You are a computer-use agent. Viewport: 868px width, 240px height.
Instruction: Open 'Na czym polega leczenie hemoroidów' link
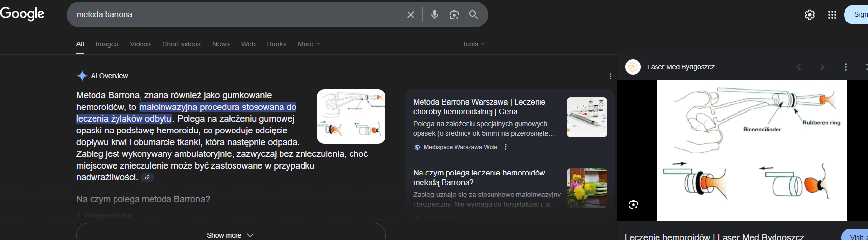[479, 177]
